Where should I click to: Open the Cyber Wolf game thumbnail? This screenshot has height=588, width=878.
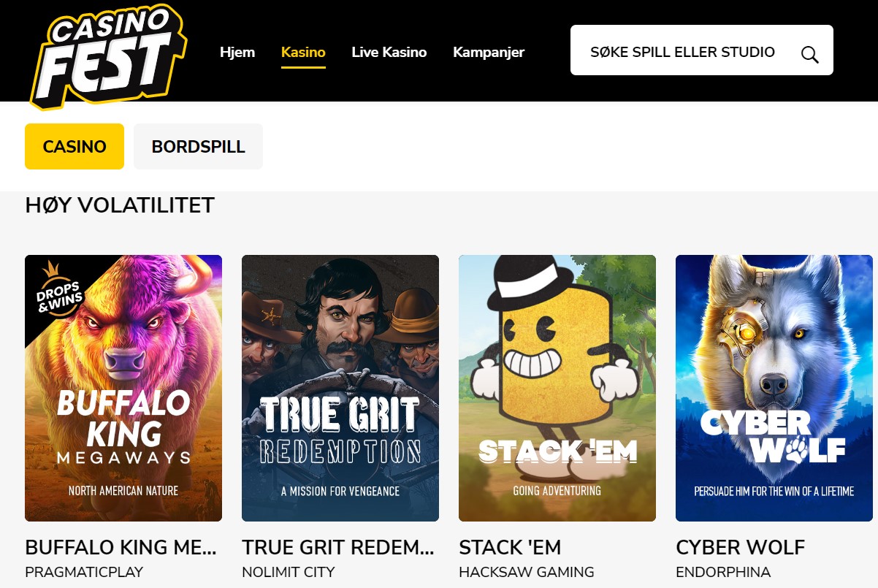[774, 388]
